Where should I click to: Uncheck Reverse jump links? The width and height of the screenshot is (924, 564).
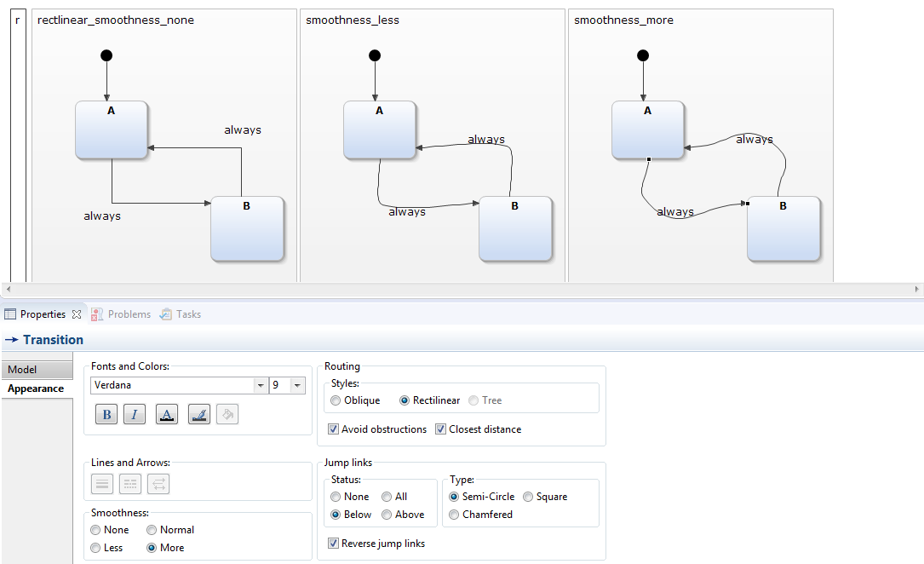coord(332,543)
